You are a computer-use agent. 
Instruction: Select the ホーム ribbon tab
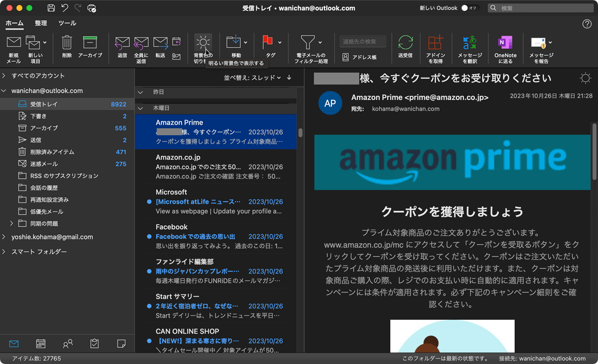pyautogui.click(x=14, y=23)
